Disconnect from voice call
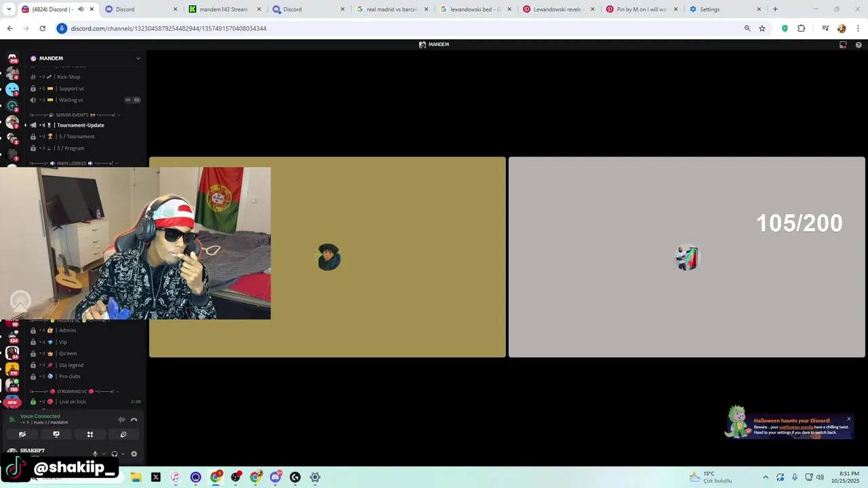 pyautogui.click(x=134, y=420)
